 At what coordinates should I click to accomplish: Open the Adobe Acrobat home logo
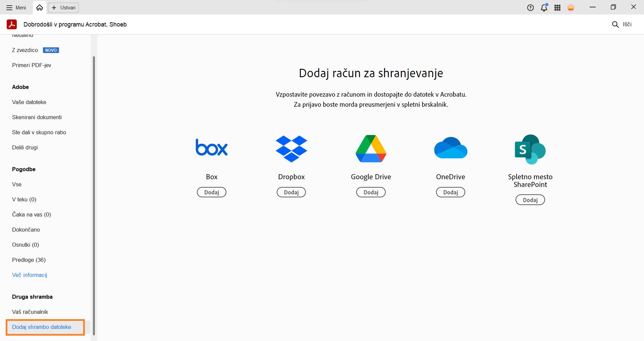click(11, 24)
